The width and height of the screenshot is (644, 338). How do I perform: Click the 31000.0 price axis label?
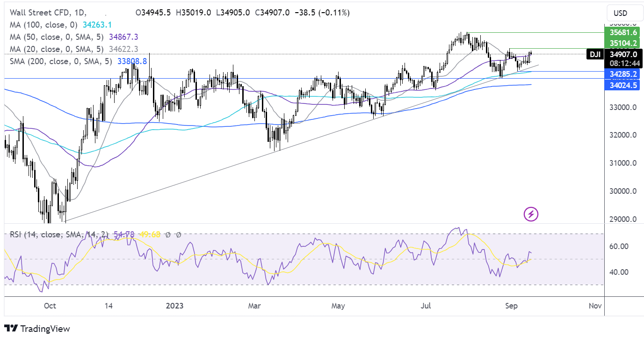click(x=623, y=163)
